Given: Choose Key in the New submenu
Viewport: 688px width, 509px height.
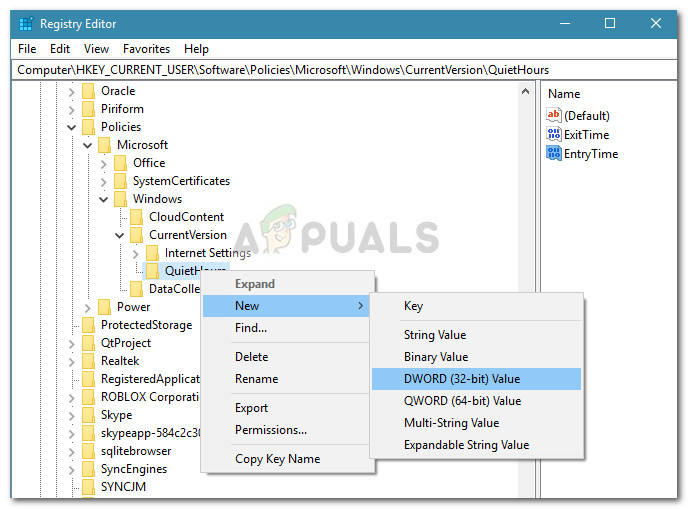Looking at the screenshot, I should [x=476, y=306].
